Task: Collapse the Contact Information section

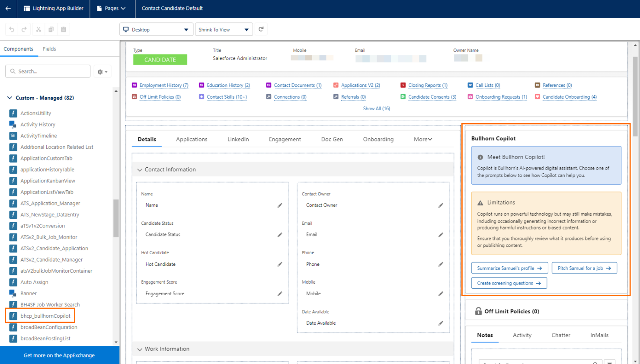Action: 139,169
